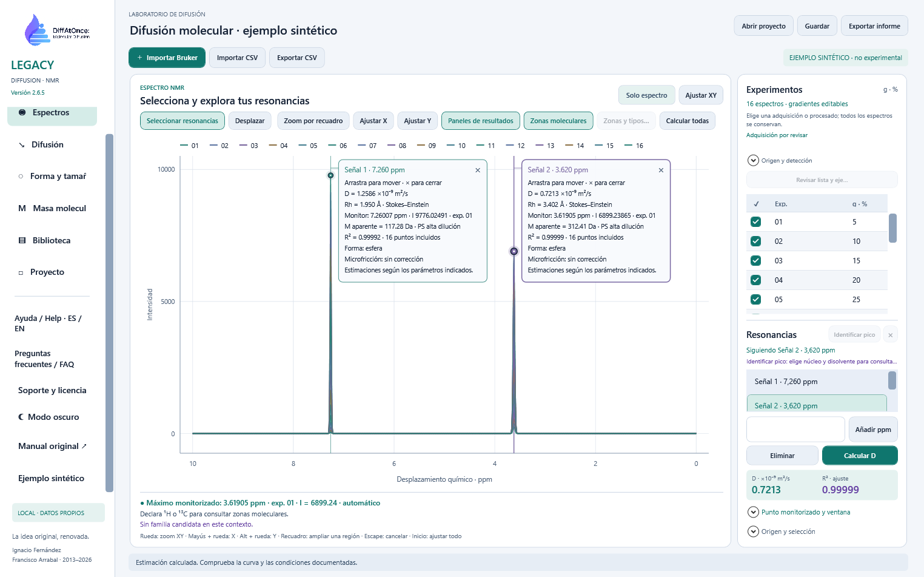Open the Difusión sidebar section

(x=52, y=145)
